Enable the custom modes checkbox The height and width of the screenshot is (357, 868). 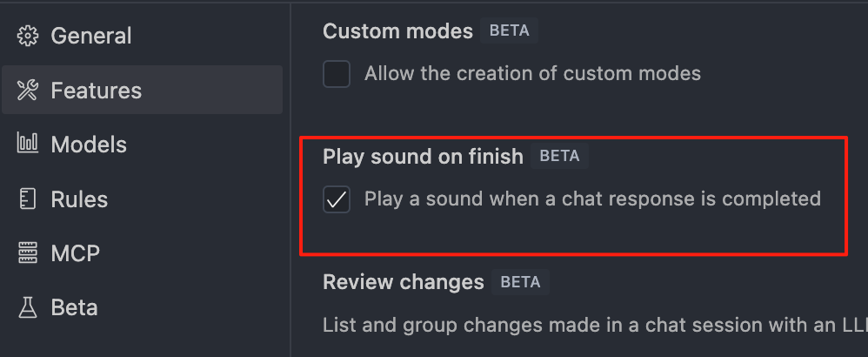click(x=337, y=74)
